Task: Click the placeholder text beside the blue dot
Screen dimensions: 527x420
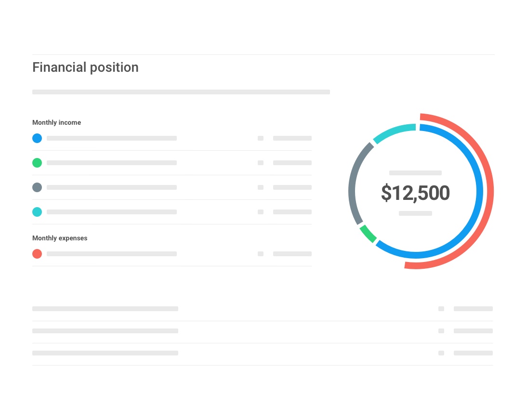Action: click(112, 138)
